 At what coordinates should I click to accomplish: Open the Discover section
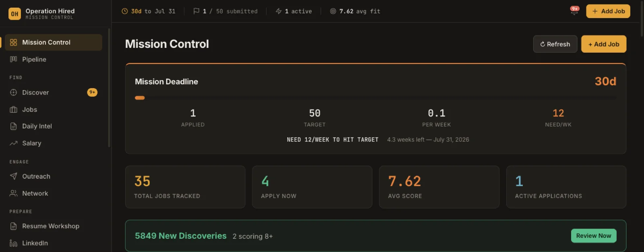(x=54, y=93)
